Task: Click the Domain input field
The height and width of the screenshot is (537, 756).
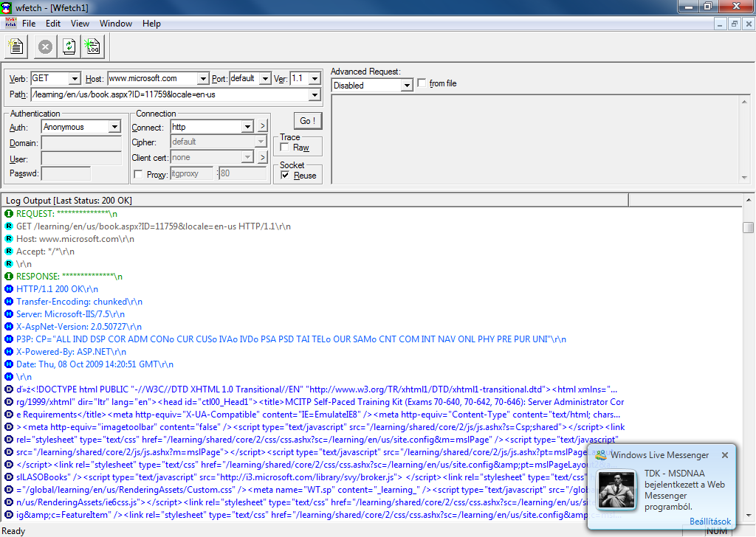Action: [x=81, y=143]
